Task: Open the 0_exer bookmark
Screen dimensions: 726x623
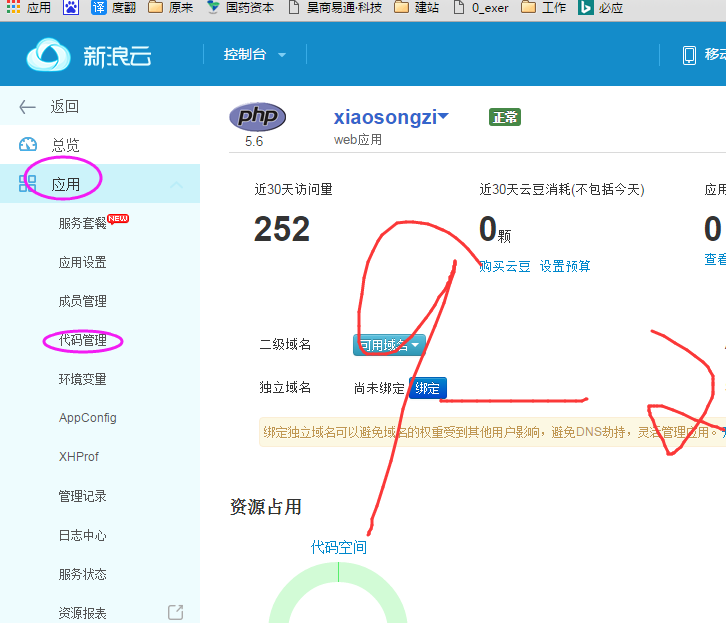Action: tap(481, 7)
